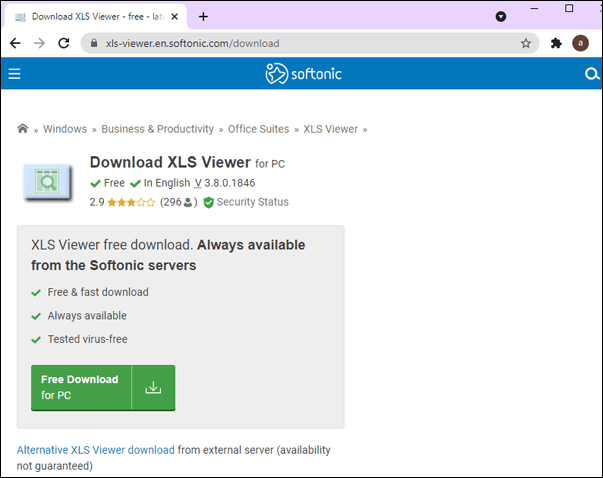Click the 'Tested virus-free' text
Viewport: 603px width, 478px height.
[x=87, y=339]
